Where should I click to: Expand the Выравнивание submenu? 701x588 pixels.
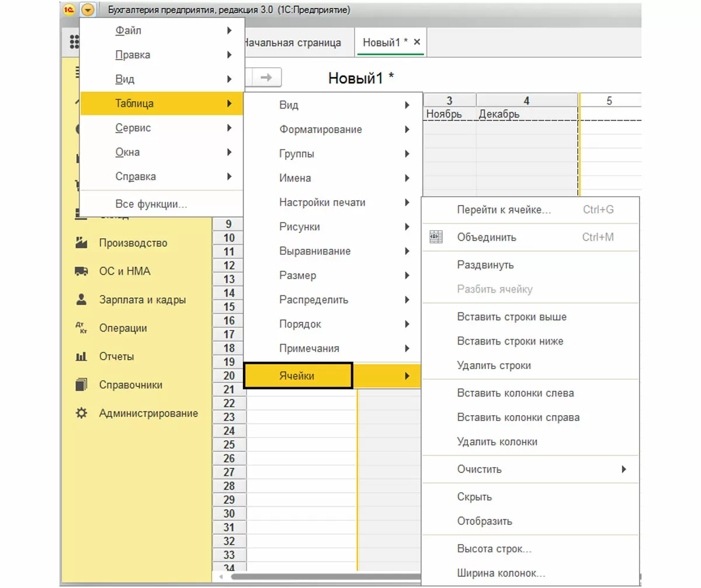click(x=333, y=251)
